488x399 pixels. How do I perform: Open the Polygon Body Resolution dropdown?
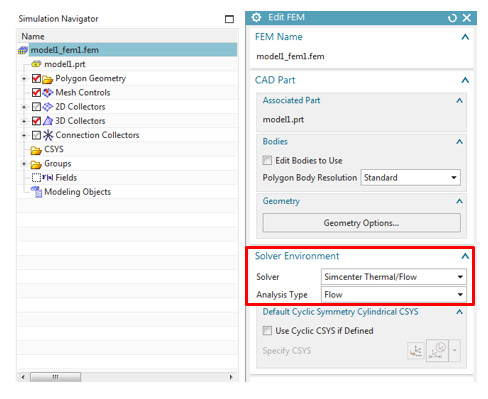click(x=411, y=178)
